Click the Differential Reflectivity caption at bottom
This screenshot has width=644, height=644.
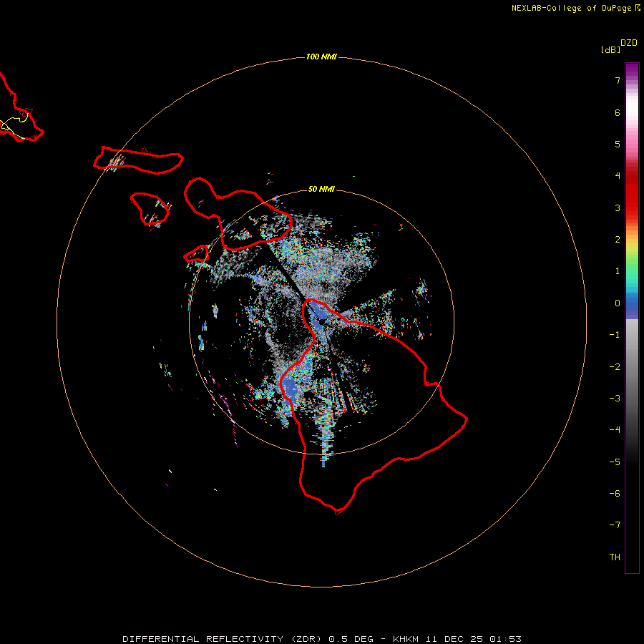321,639
